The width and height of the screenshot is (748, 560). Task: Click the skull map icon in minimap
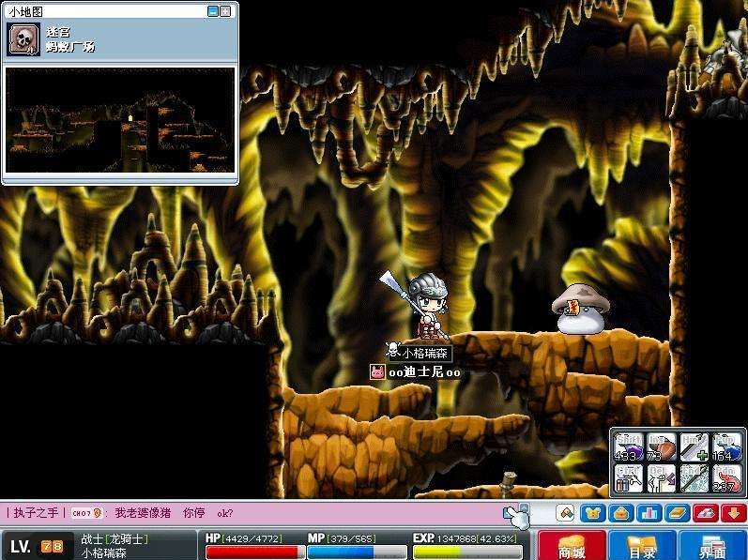23,39
